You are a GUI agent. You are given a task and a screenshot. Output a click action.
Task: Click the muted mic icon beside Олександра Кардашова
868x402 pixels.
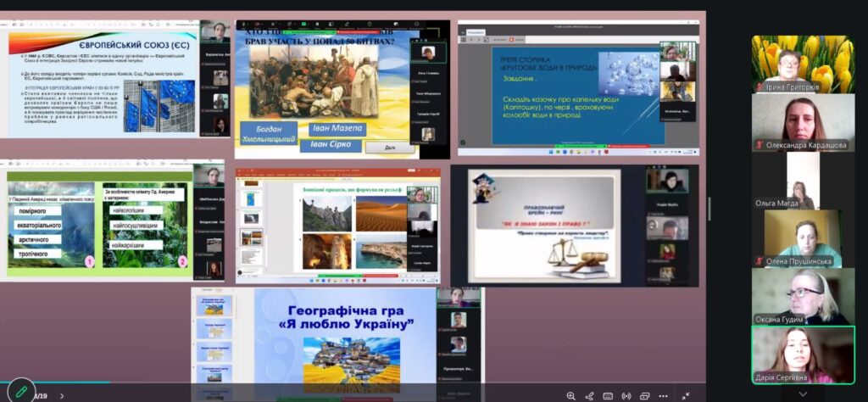(760, 145)
